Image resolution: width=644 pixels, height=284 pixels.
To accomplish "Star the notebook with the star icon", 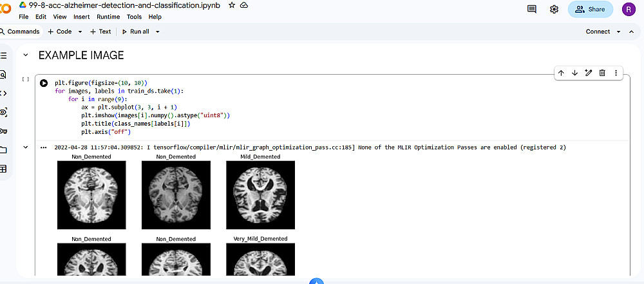I will click(x=232, y=5).
